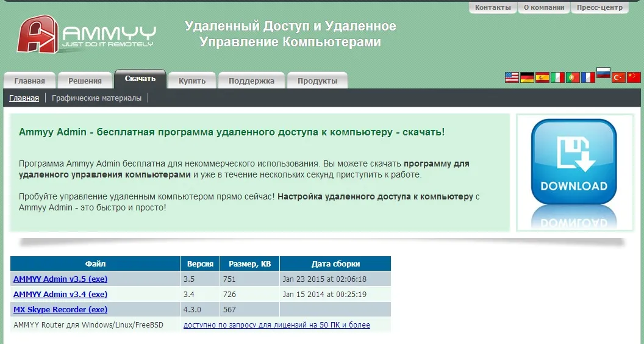Choose the Spanish flag language icon
644x344 pixels.
[x=542, y=77]
